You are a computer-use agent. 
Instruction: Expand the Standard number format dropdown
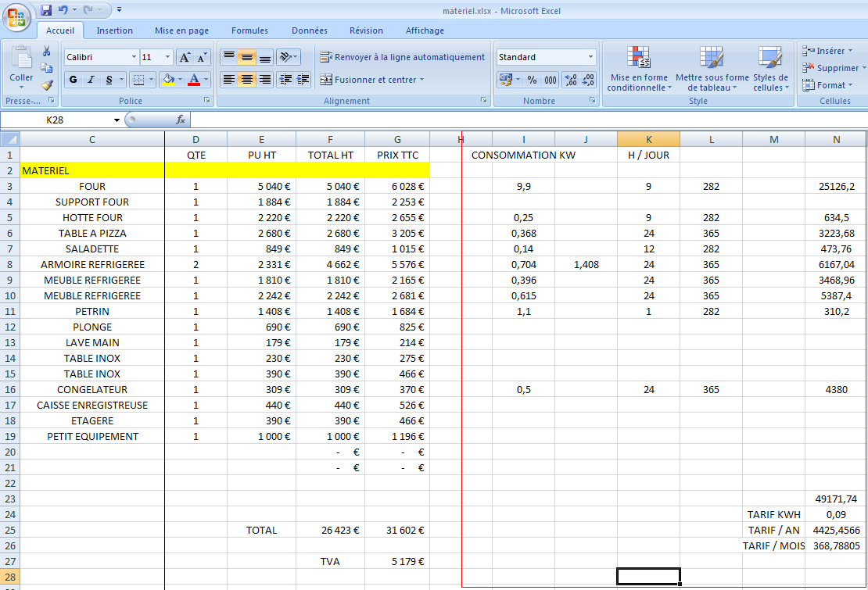[590, 57]
